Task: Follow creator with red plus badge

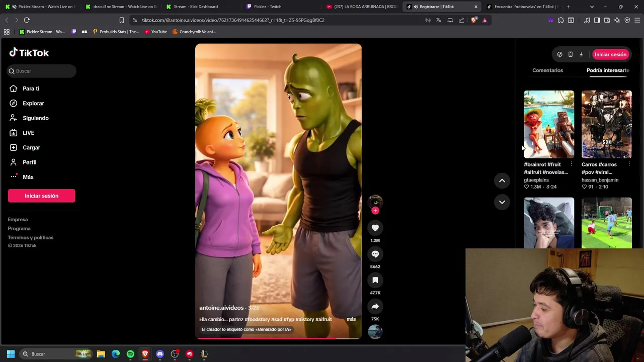Action: point(375,211)
